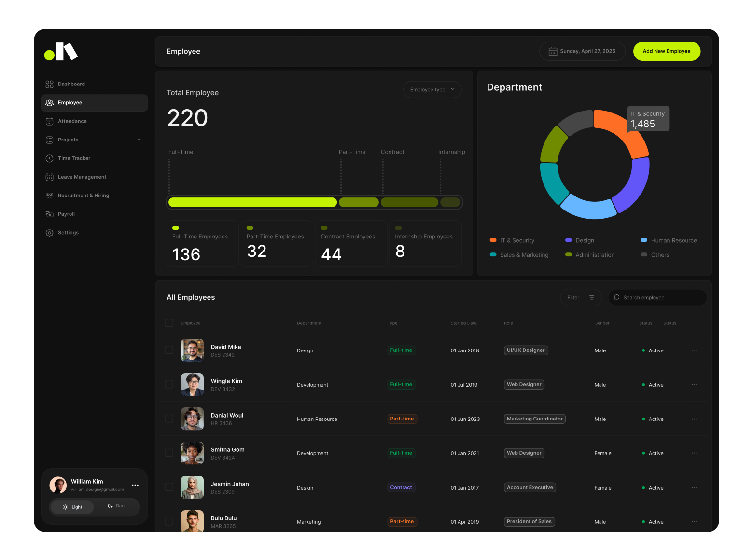Expand the Projects submenu chevron

[x=139, y=140]
